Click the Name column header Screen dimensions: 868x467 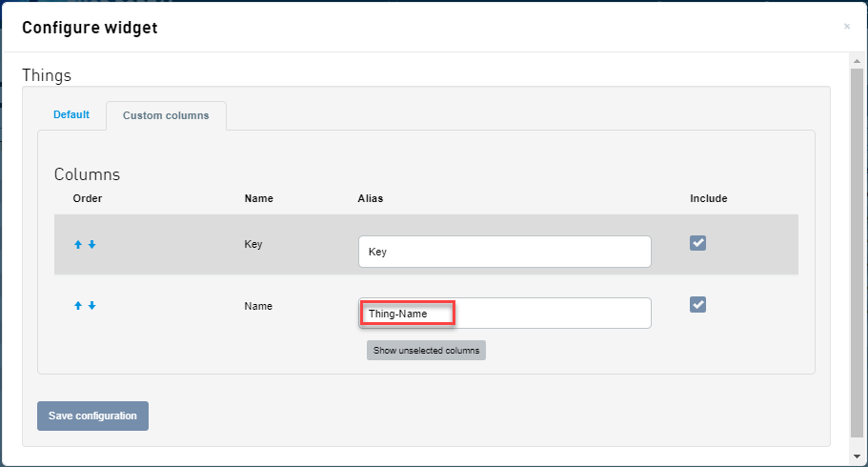pyautogui.click(x=258, y=199)
